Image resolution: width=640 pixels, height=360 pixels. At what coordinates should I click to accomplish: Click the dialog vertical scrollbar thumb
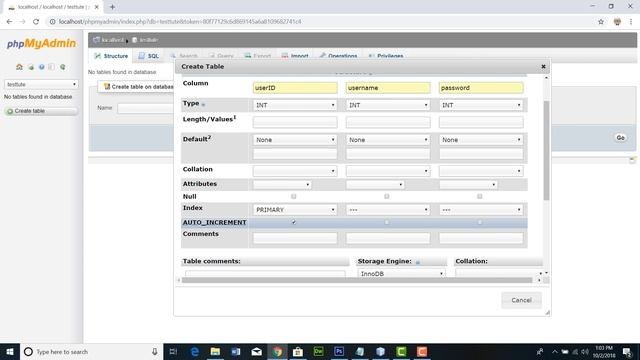point(546,150)
